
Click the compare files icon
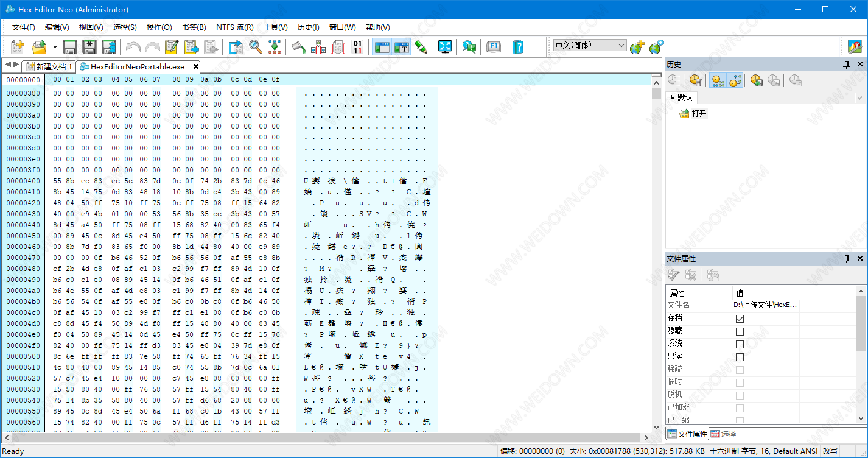[318, 47]
